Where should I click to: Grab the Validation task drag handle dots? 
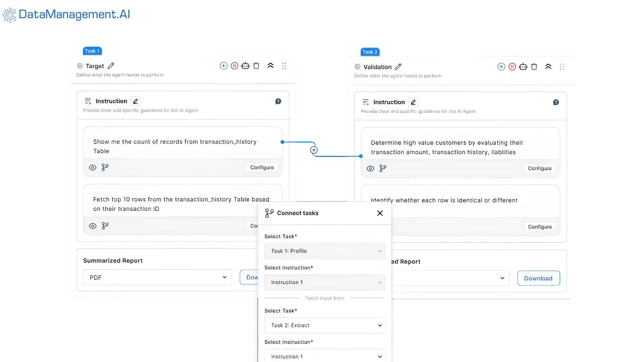pos(562,67)
